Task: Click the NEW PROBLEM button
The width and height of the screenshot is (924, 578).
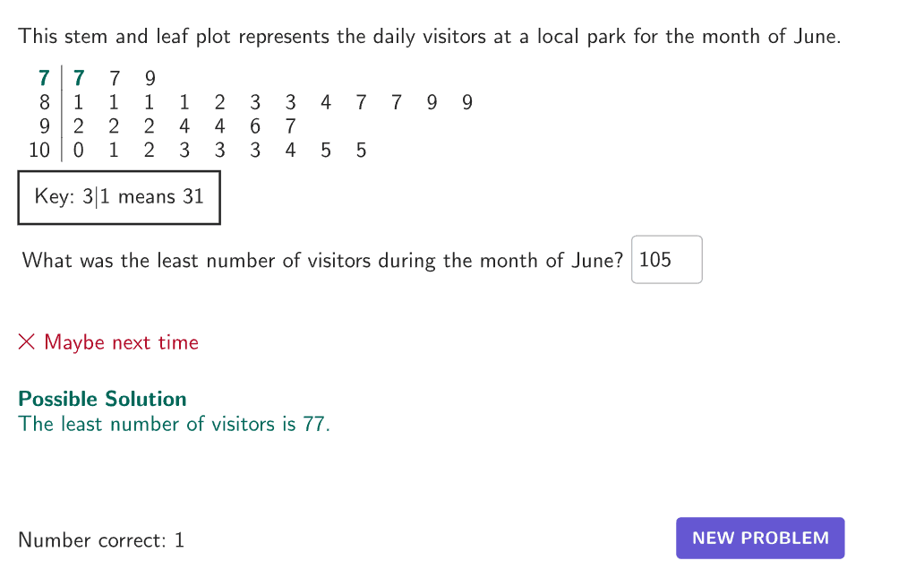Action: click(760, 538)
